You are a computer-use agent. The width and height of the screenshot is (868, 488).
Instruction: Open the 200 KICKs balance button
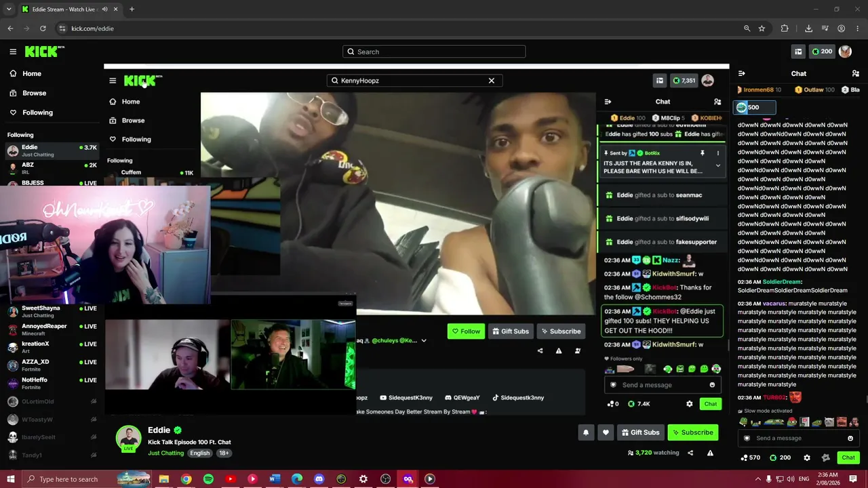pyautogui.click(x=822, y=52)
